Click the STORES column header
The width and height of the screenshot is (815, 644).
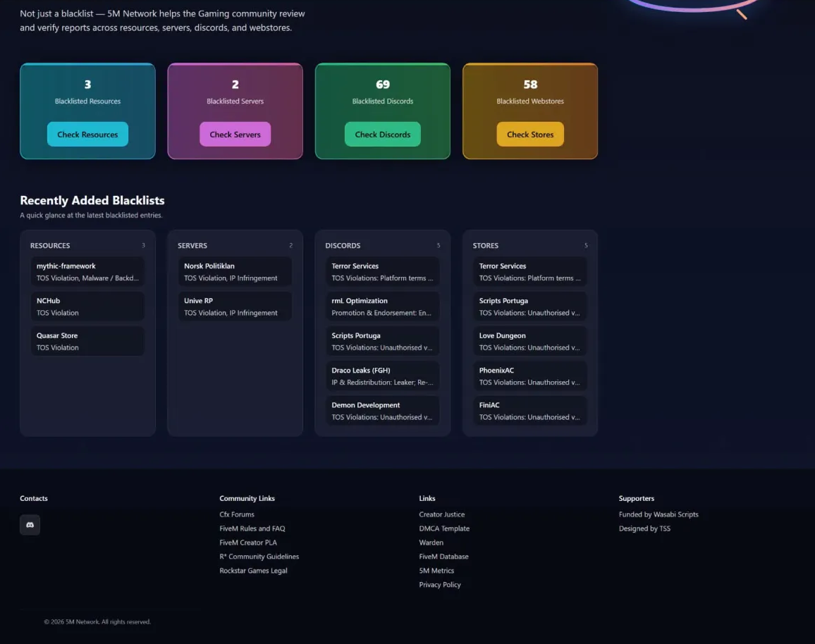point(486,245)
